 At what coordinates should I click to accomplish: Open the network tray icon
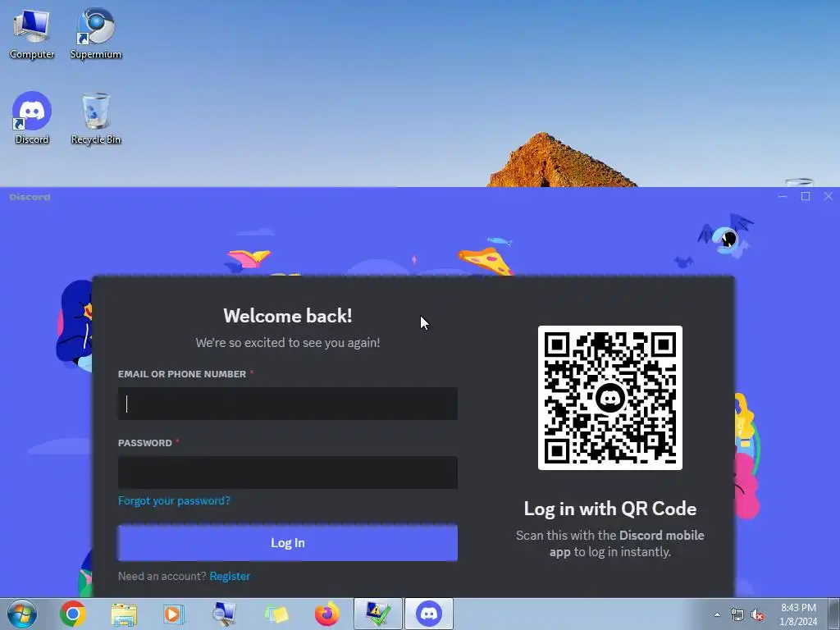(x=737, y=614)
